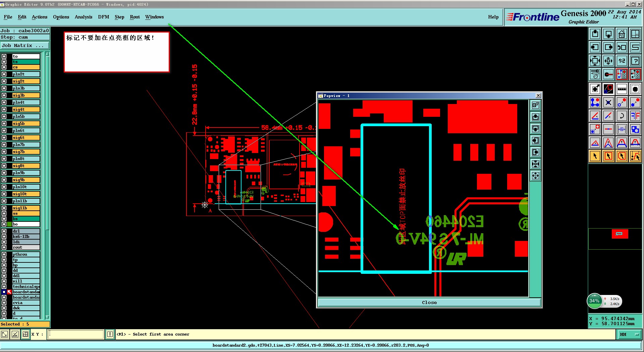This screenshot has height=352, width=644.
Task: Click the grid snap icon in bottom-left bar
Action: pyautogui.click(x=25, y=334)
